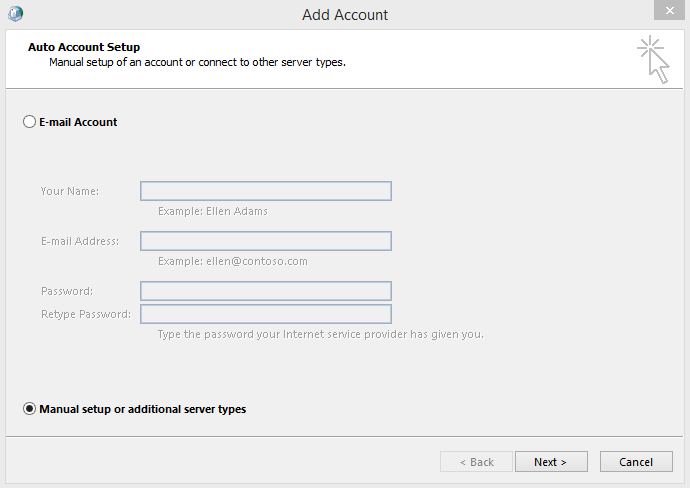Click the "Your Name:" field label
The height and width of the screenshot is (488, 690).
pos(70,191)
